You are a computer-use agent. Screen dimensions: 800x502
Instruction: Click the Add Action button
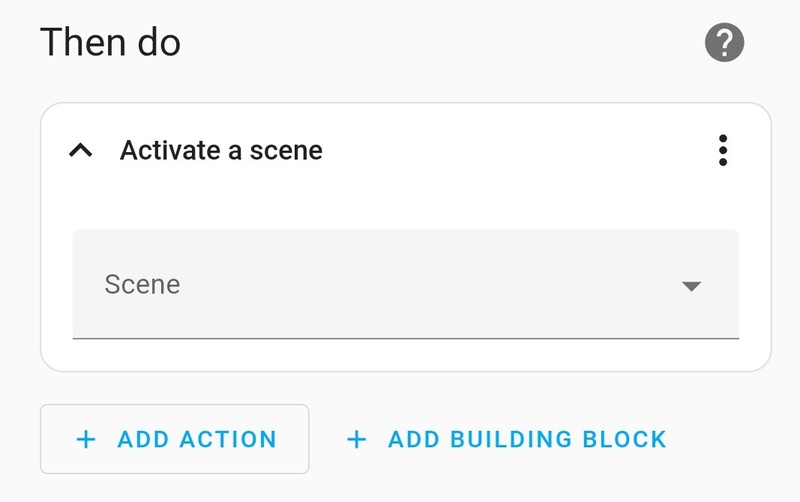pos(175,439)
